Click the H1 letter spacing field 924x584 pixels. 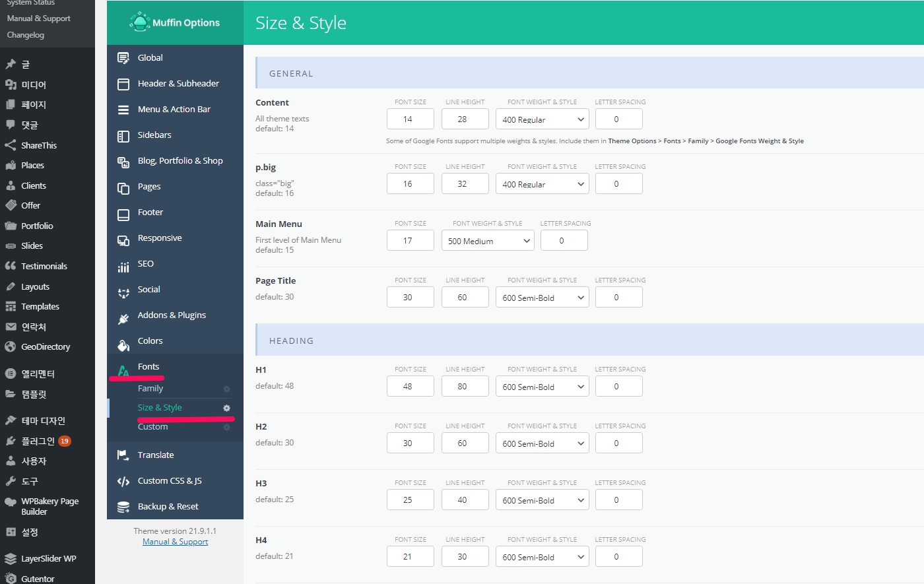click(619, 387)
